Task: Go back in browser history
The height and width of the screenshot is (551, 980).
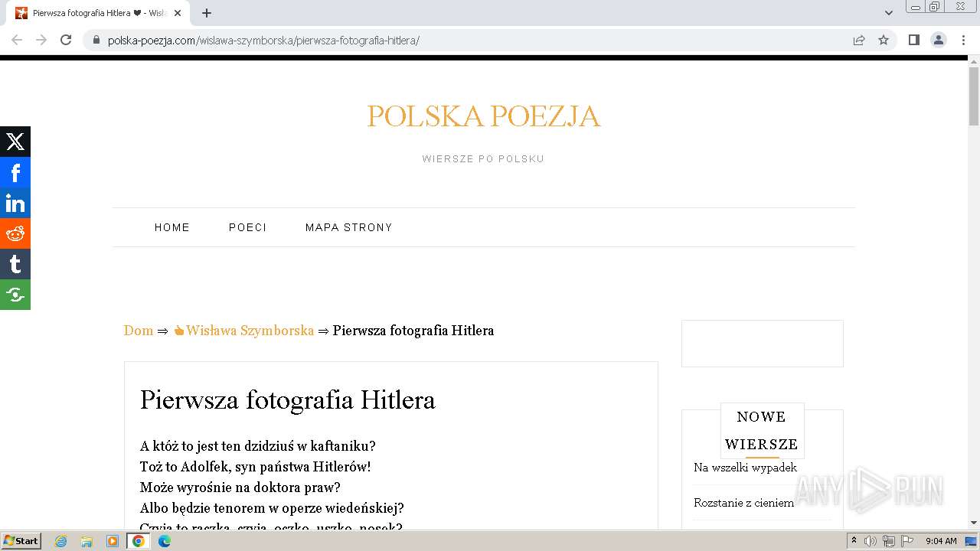Action: coord(17,40)
